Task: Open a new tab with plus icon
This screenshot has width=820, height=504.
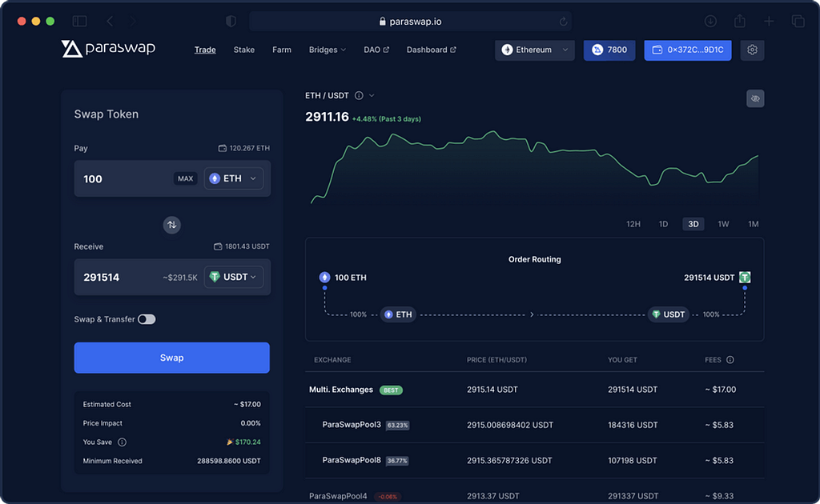Action: click(769, 21)
